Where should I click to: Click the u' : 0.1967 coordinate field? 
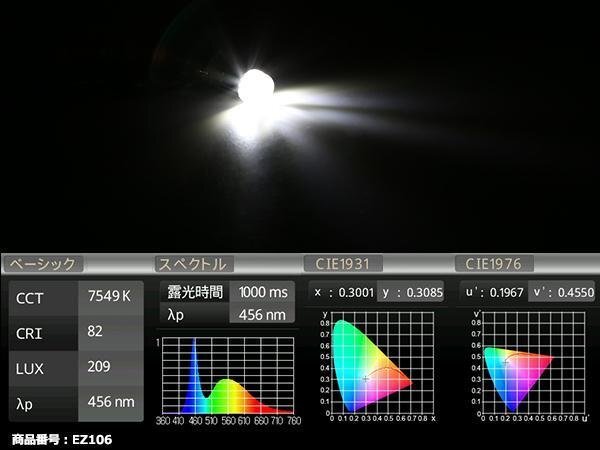coord(494,292)
